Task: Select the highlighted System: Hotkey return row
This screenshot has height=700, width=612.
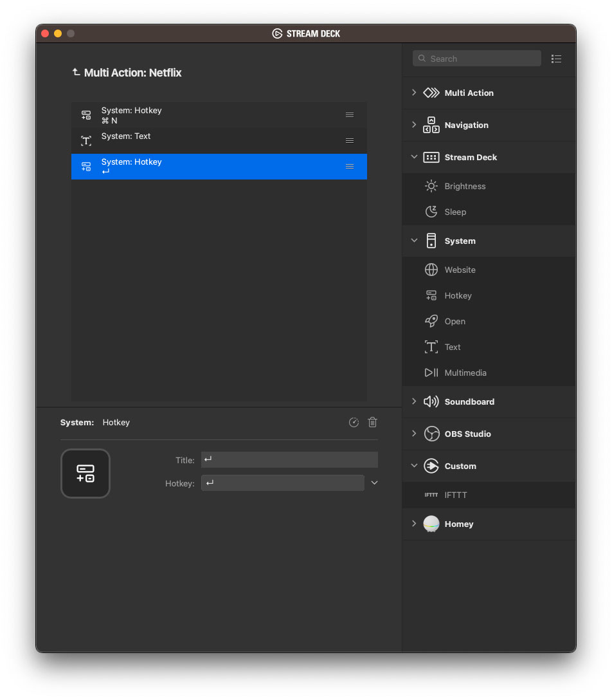Action: 219,167
